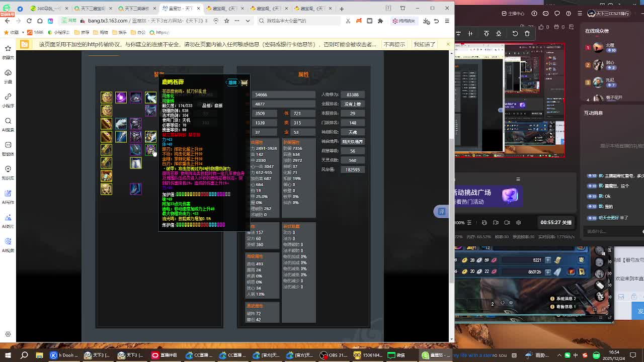Open the browser hamburger main menu

pyautogui.click(x=447, y=21)
